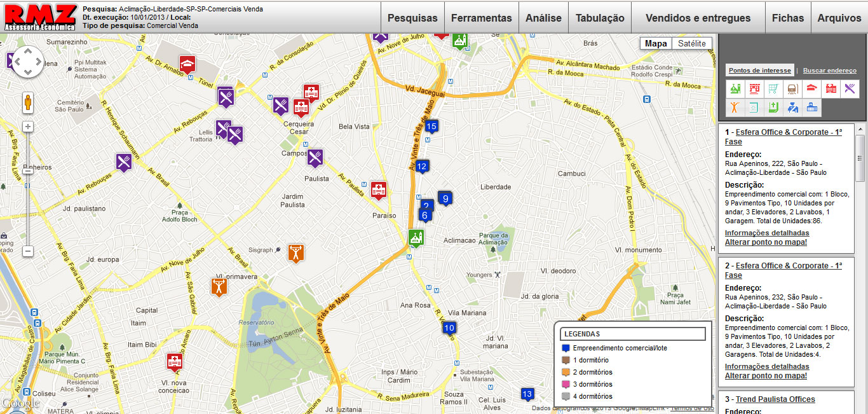
Task: Zoom in with the map plus button
Action: pyautogui.click(x=28, y=127)
